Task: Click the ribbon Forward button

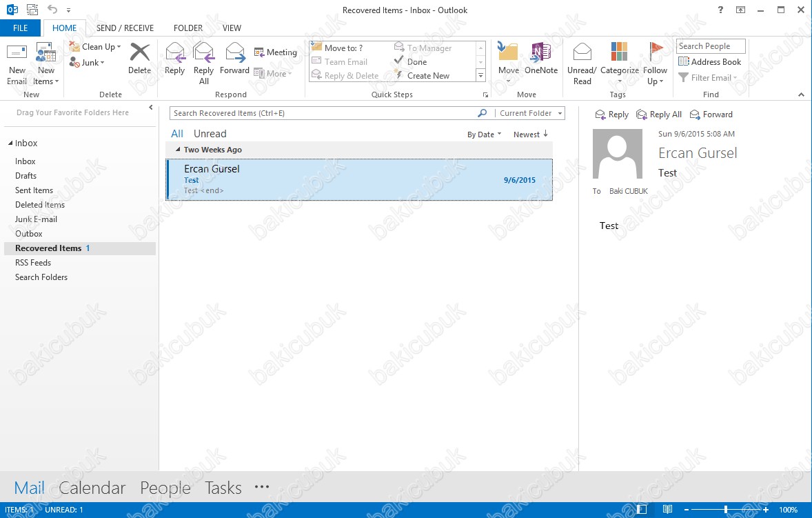Action: click(234, 59)
